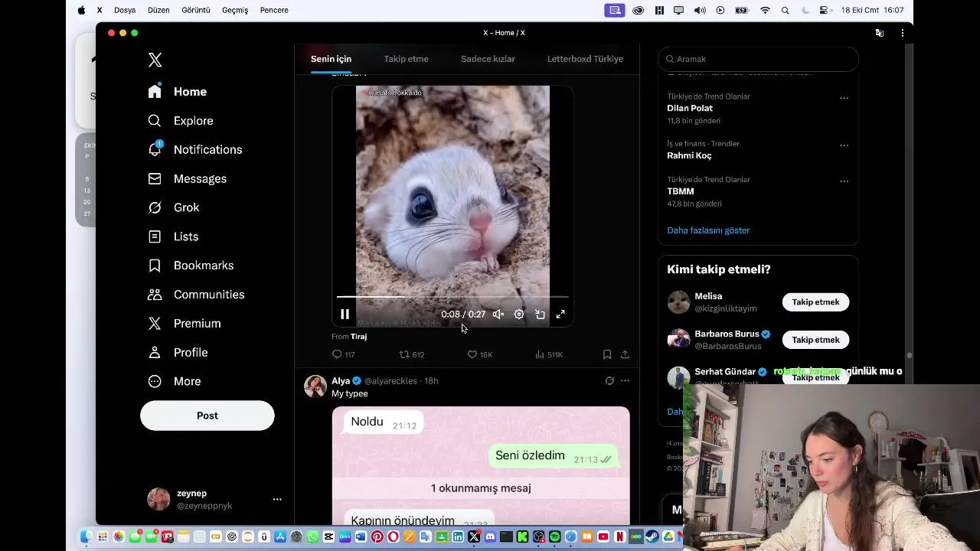The image size is (980, 551).
Task: Open Grok from the sidebar
Action: [174, 208]
